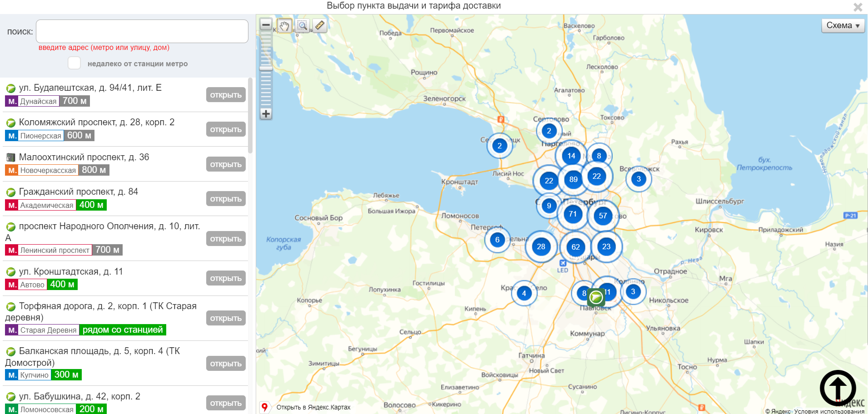Click the green pickup point marker near Павловск
Image resolution: width=868 pixels, height=414 pixels.
(x=596, y=298)
